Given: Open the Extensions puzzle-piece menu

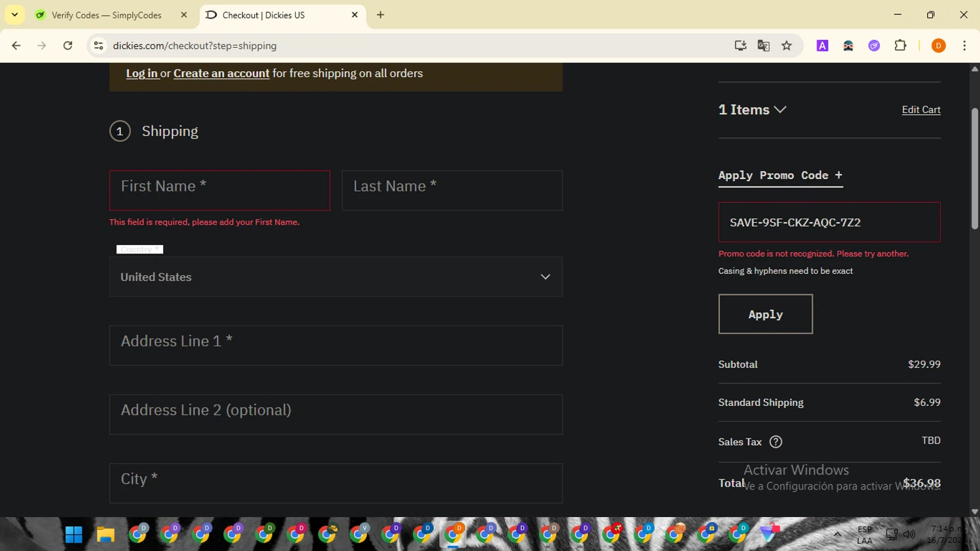Looking at the screenshot, I should click(900, 46).
